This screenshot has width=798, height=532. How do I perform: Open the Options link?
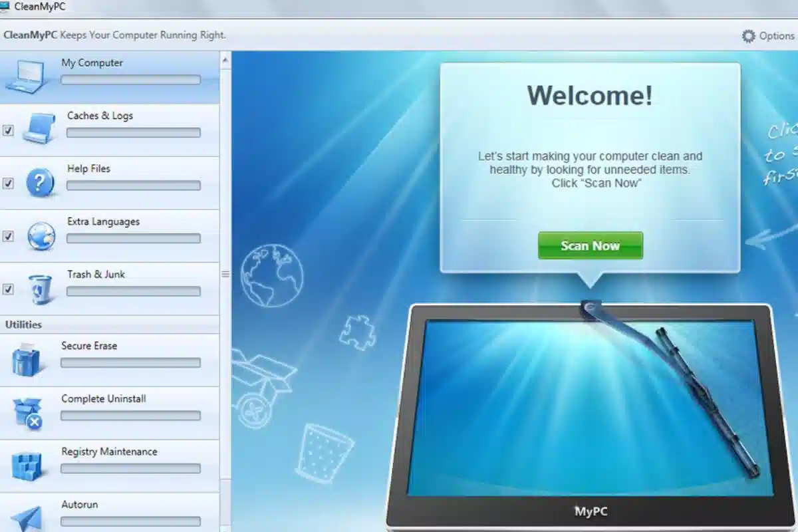(x=777, y=36)
